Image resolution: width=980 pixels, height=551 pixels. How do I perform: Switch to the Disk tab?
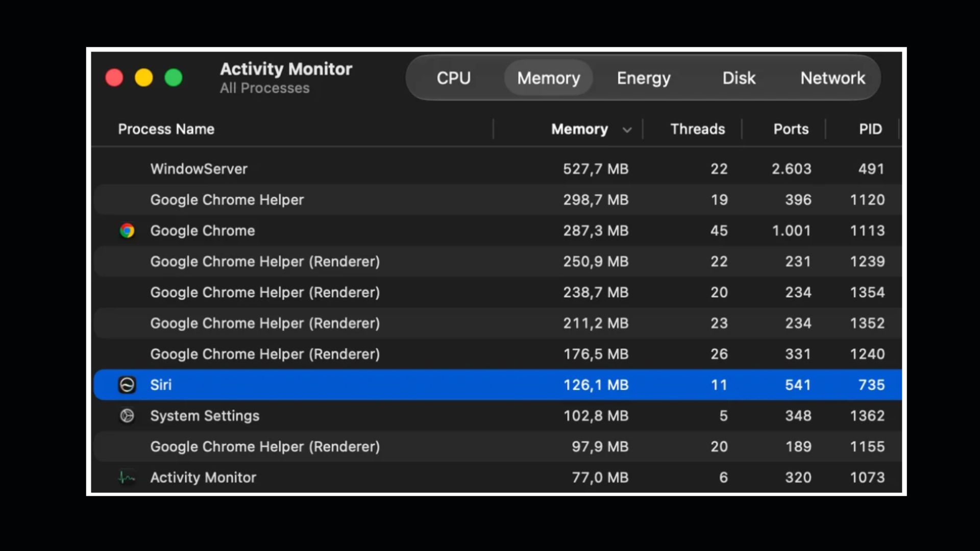(x=739, y=78)
